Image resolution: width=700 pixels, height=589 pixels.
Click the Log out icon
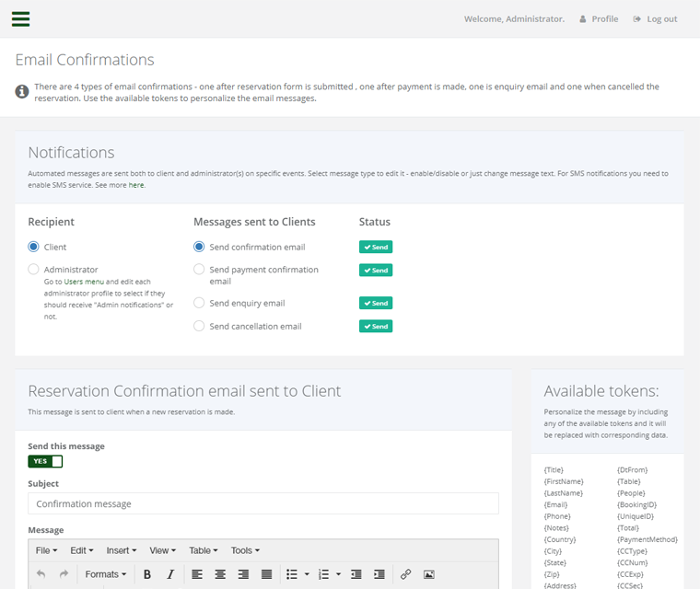coord(637,19)
